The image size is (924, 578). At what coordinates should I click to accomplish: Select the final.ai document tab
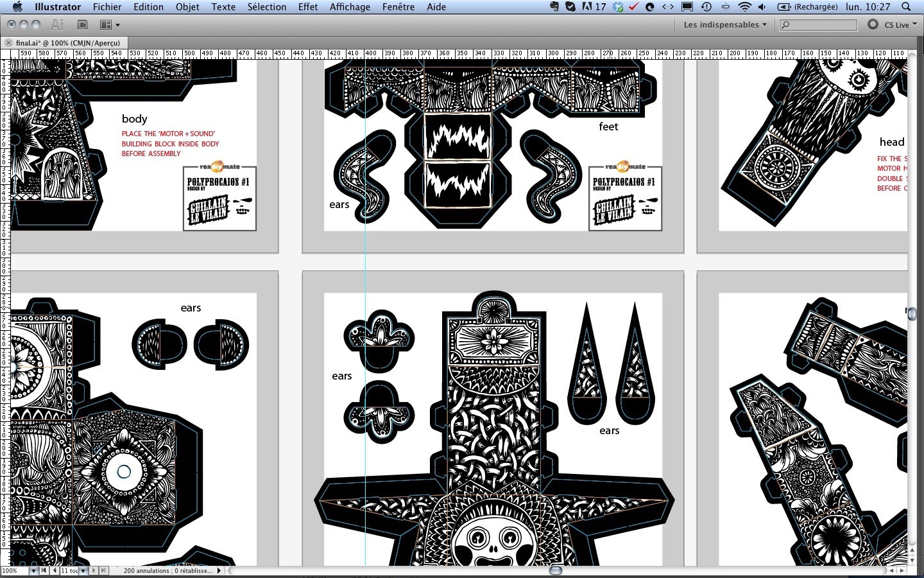pyautogui.click(x=68, y=43)
